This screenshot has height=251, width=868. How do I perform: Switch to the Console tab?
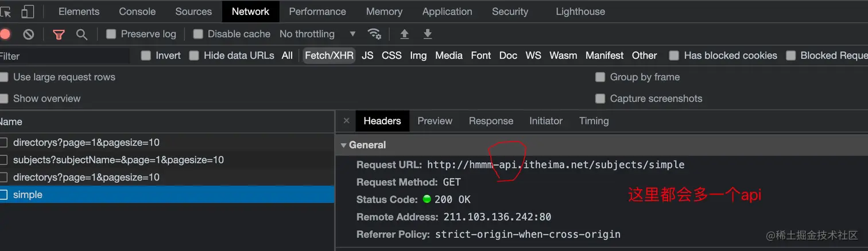137,11
